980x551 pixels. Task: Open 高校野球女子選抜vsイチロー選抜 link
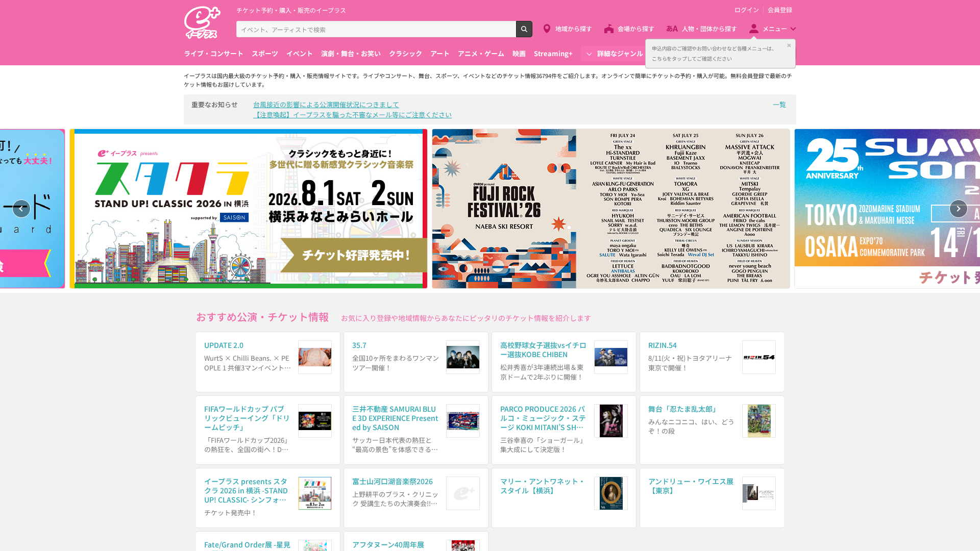click(x=543, y=350)
